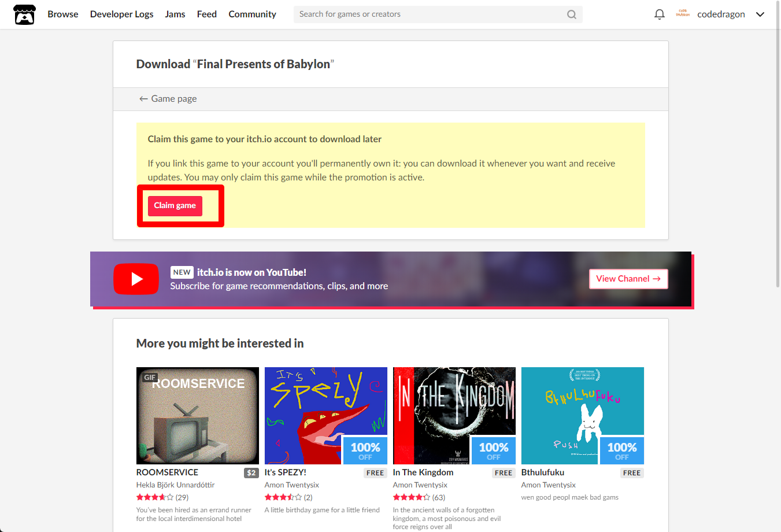Open the Feed page
Image resolution: width=781 pixels, height=532 pixels.
tap(207, 14)
